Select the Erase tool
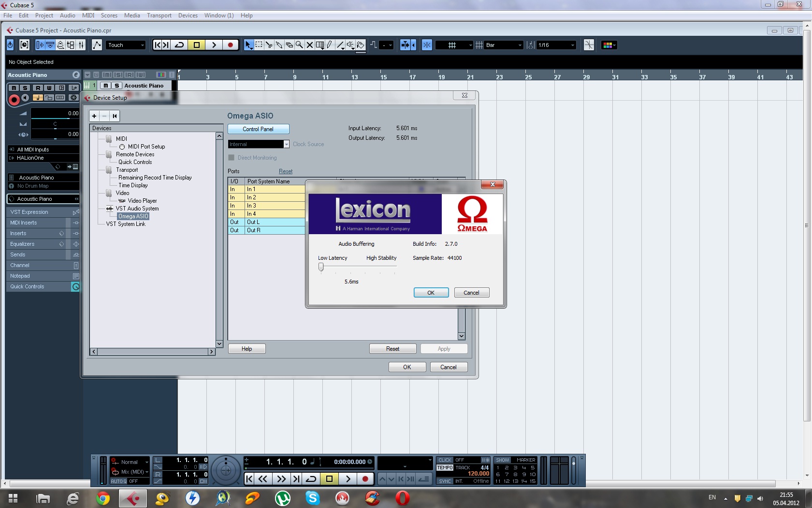Screen dimensions: 812x508 coord(289,45)
